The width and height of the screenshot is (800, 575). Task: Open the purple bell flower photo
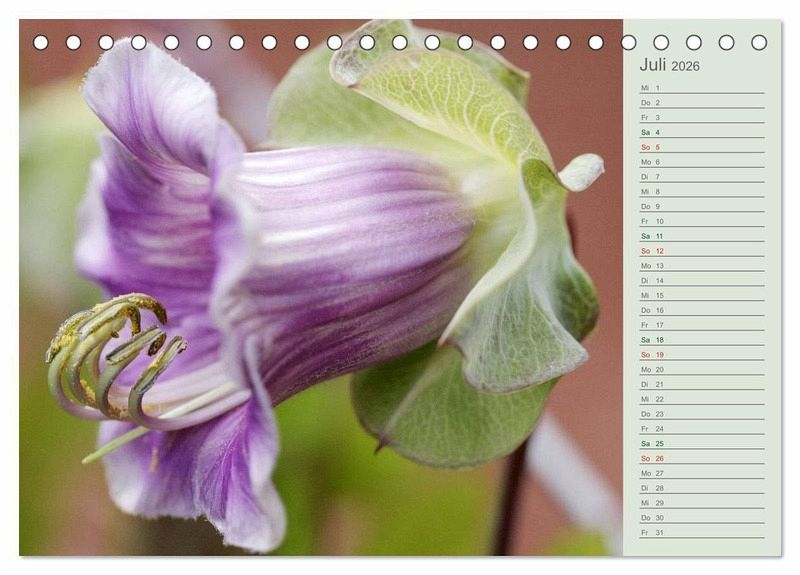point(321,287)
